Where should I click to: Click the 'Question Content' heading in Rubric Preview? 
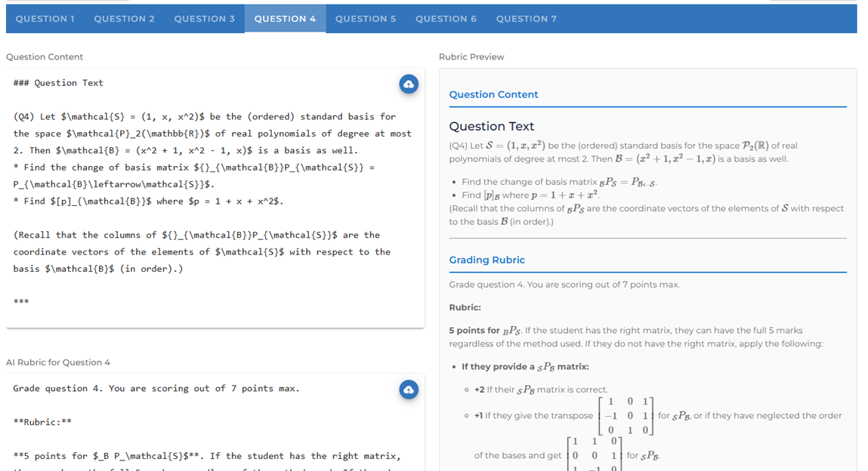(493, 94)
